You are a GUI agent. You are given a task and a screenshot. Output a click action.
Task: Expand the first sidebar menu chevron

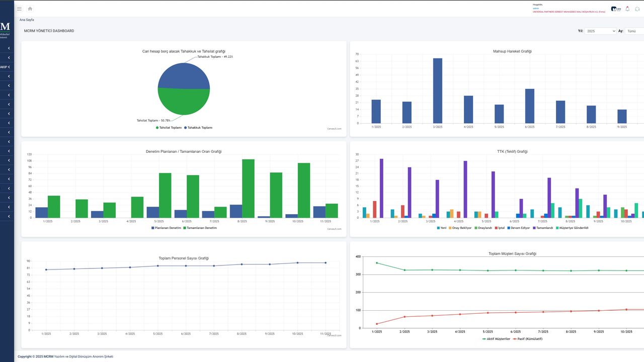click(9, 48)
